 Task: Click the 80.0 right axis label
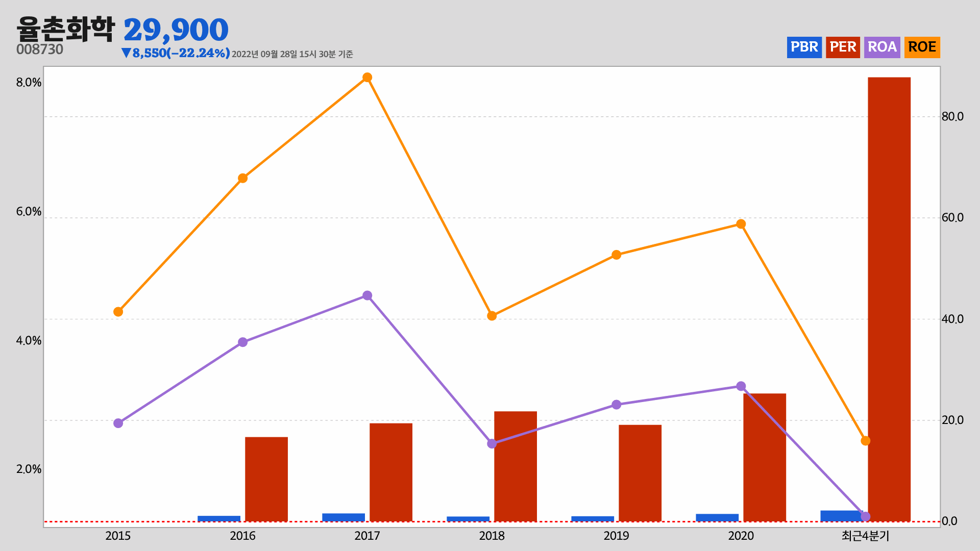click(952, 116)
